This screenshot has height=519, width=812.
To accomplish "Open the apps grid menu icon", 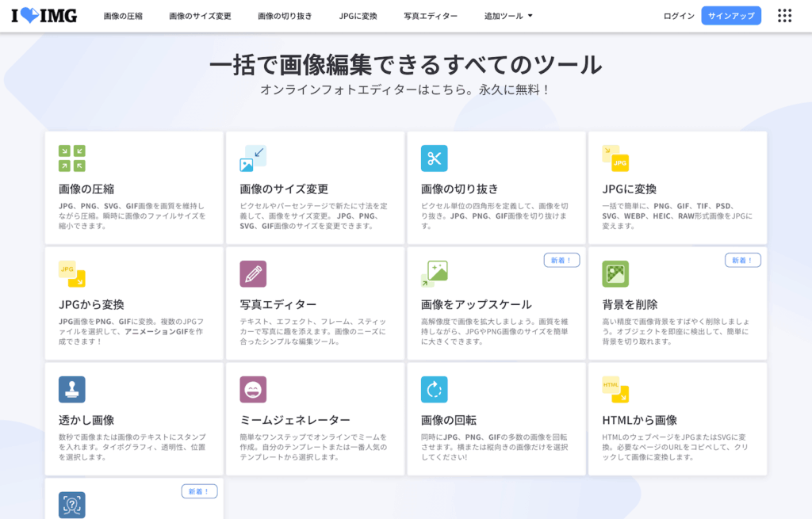I will 784,16.
